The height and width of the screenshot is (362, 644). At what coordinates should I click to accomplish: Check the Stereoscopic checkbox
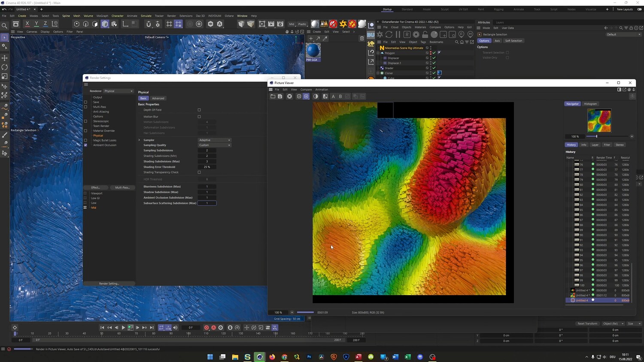point(85,121)
